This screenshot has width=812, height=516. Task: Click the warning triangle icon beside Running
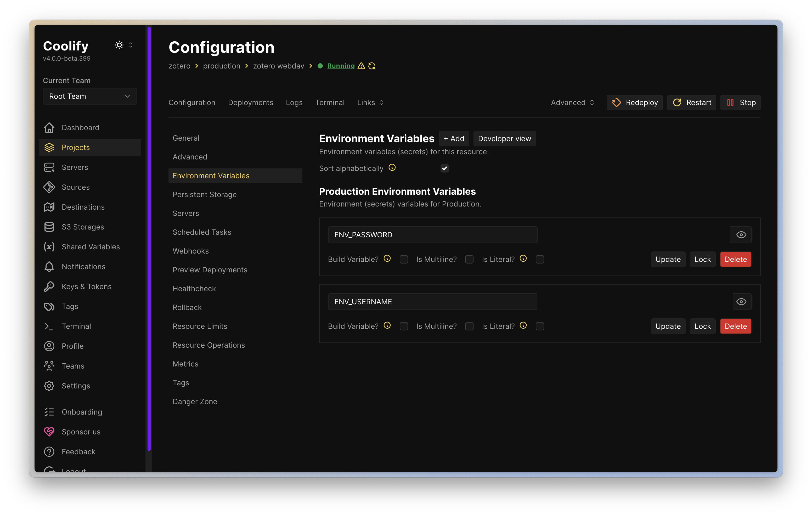point(361,66)
